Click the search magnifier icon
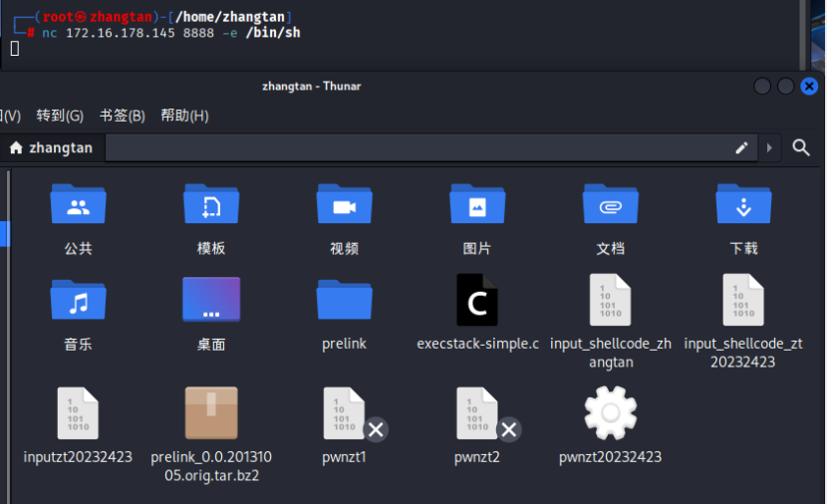Image resolution: width=828 pixels, height=504 pixels. [x=801, y=147]
